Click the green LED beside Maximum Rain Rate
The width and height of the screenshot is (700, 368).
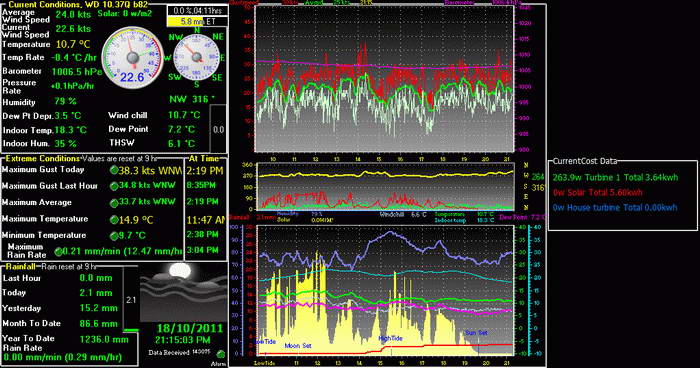(x=58, y=251)
